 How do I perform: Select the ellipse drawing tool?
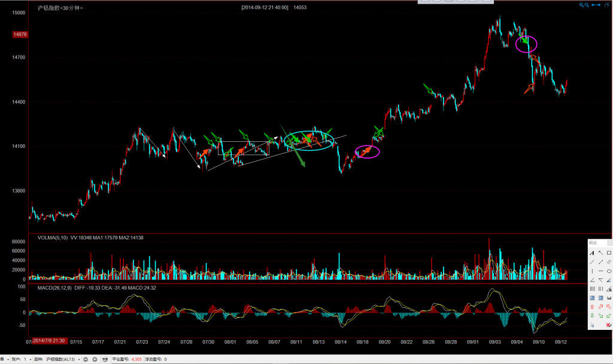pyautogui.click(x=609, y=271)
